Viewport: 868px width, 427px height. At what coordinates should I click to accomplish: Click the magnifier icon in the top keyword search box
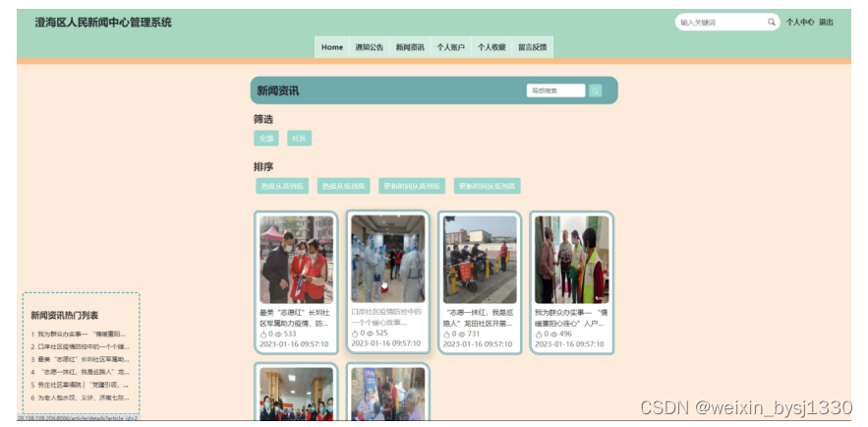point(771,23)
